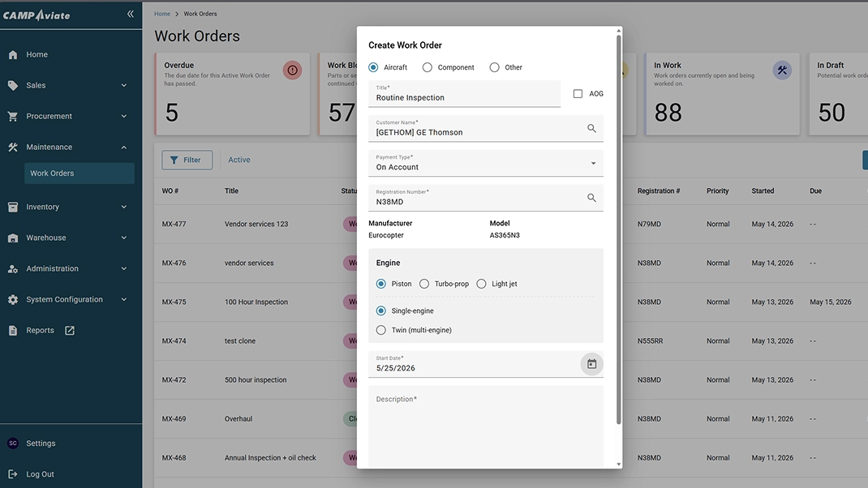Click the Settings user avatar icon
This screenshot has height=488, width=868.
[x=13, y=443]
